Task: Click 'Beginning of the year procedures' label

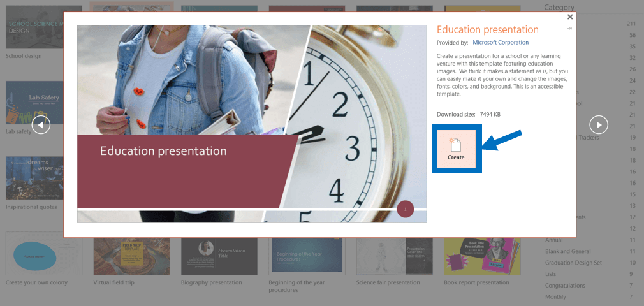Action: [296, 286]
